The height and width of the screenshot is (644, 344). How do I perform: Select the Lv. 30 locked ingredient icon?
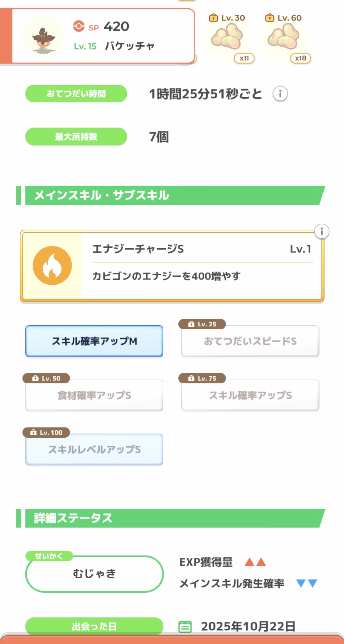[227, 37]
